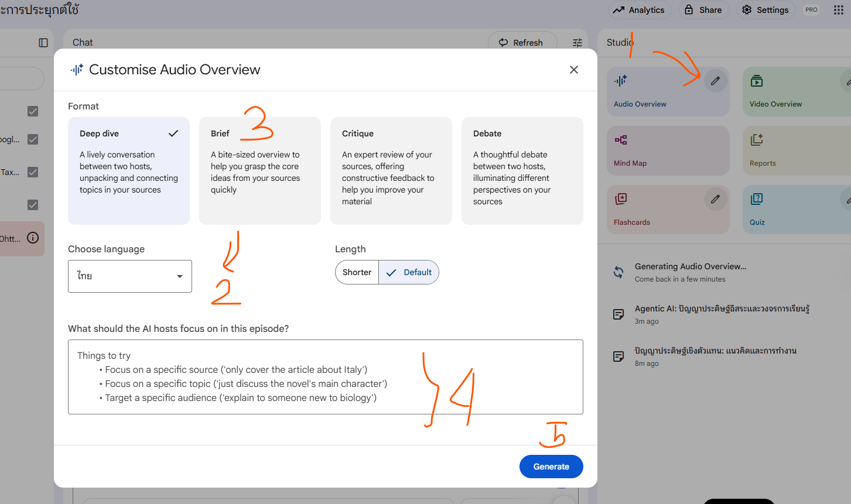851x504 pixels.
Task: Choose the Debate format card
Action: 522,170
